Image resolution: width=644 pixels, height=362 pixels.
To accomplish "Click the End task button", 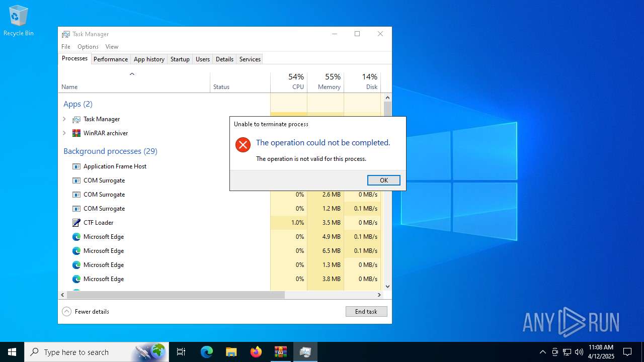I will tap(366, 312).
